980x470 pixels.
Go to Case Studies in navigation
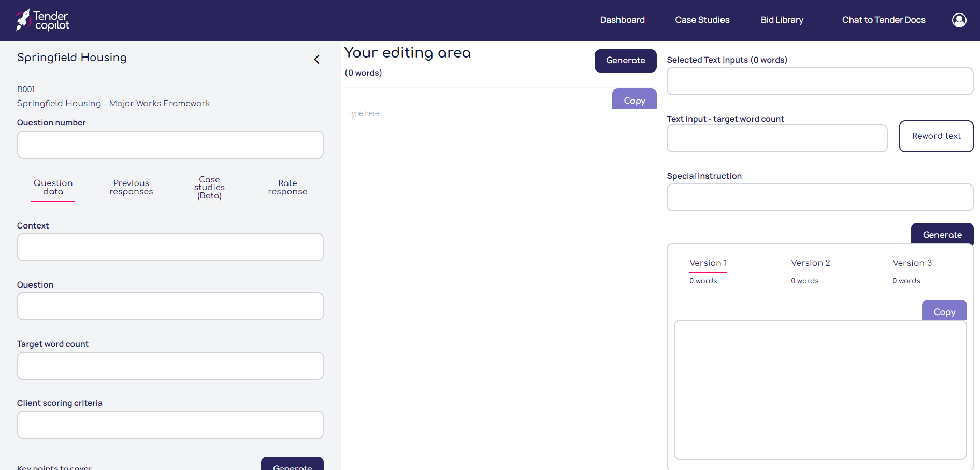click(x=702, y=20)
